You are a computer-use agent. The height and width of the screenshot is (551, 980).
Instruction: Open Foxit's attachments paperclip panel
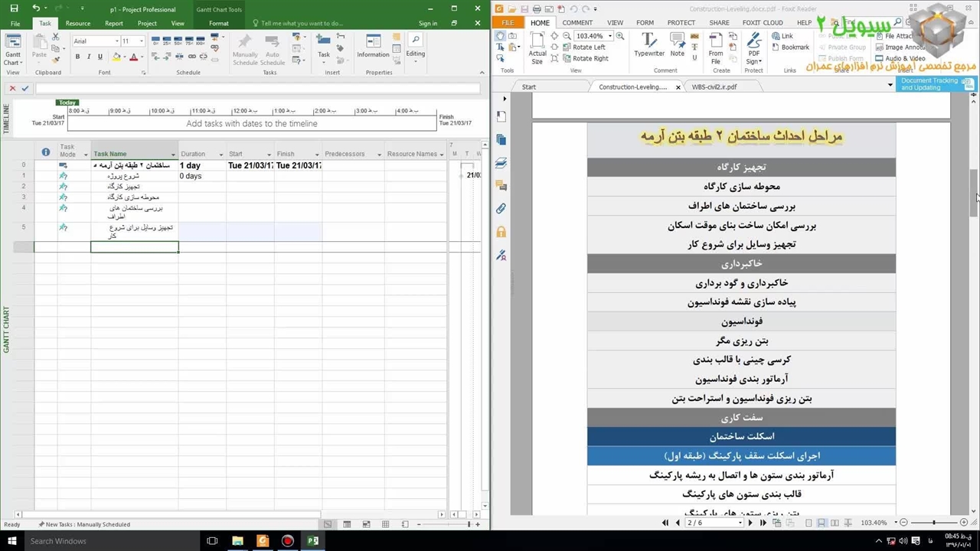tap(501, 208)
